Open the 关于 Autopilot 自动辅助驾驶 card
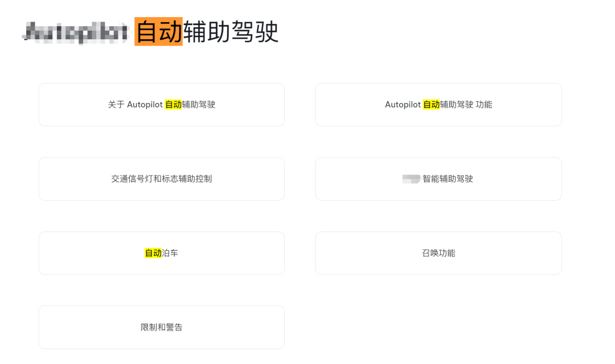This screenshot has width=615, height=364. point(161,105)
